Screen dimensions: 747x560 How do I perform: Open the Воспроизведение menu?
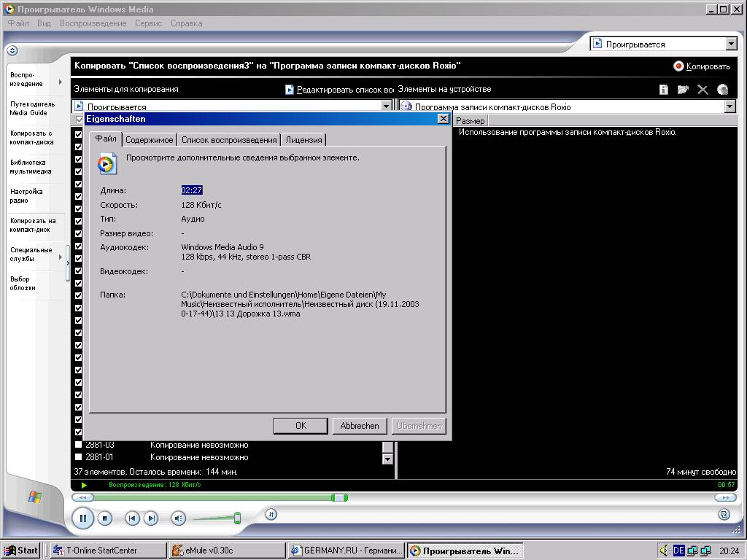(93, 23)
